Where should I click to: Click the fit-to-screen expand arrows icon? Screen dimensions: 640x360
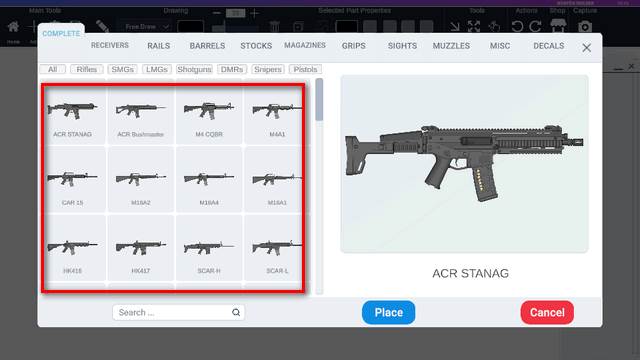pos(474,27)
